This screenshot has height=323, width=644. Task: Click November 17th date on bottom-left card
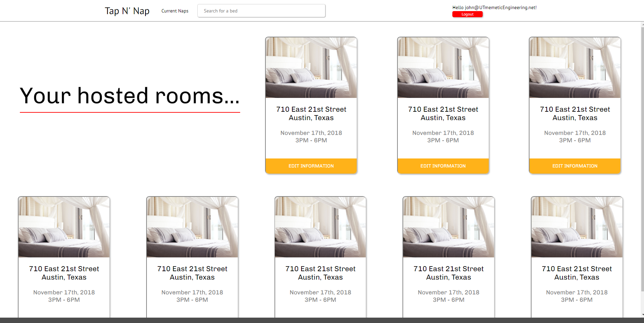tap(64, 292)
